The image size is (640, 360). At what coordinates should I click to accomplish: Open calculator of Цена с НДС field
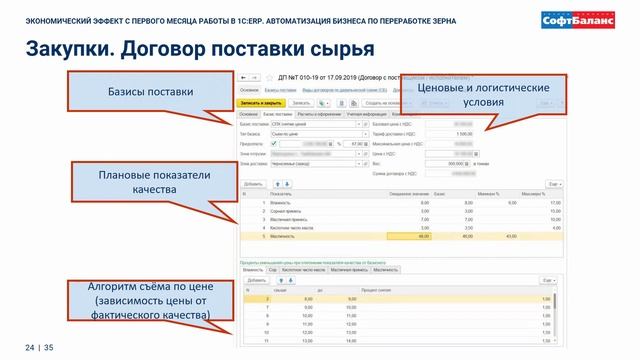(x=476, y=154)
